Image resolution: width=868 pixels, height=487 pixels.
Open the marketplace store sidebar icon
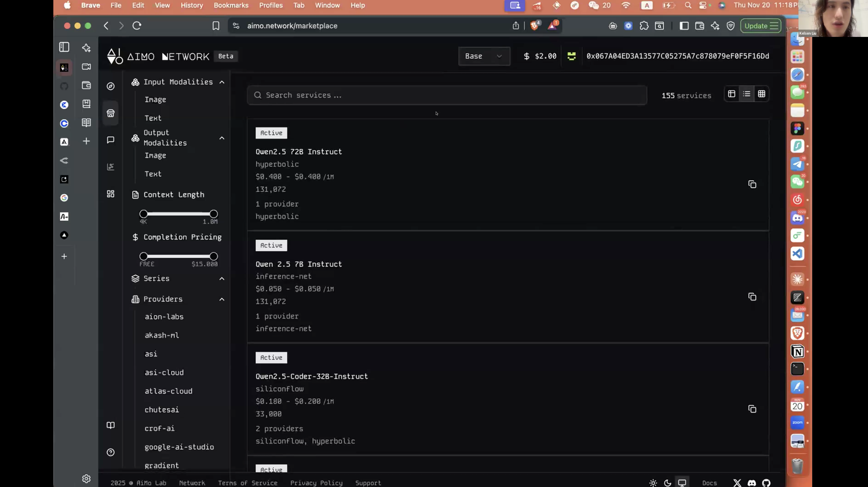click(111, 113)
